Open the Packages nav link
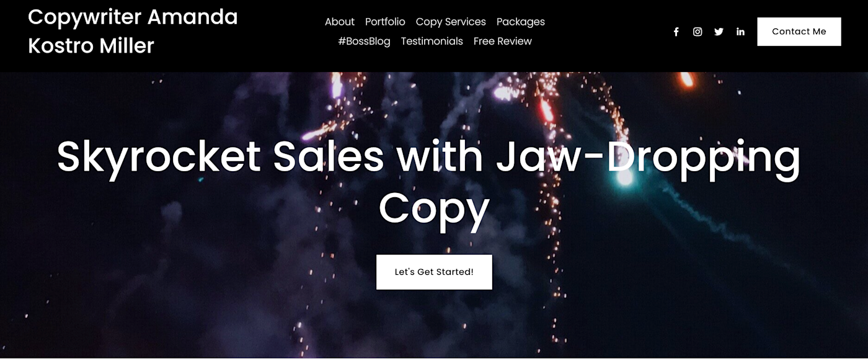This screenshot has width=868, height=361. (521, 22)
